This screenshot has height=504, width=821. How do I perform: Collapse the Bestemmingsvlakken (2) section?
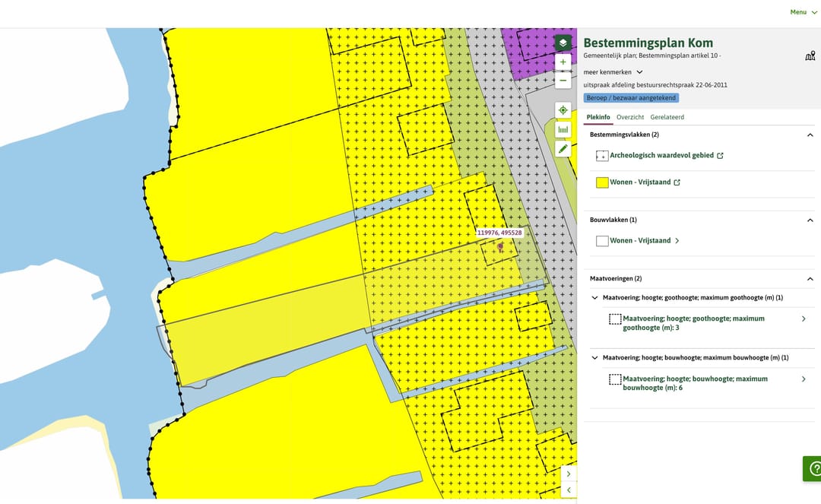pos(810,135)
